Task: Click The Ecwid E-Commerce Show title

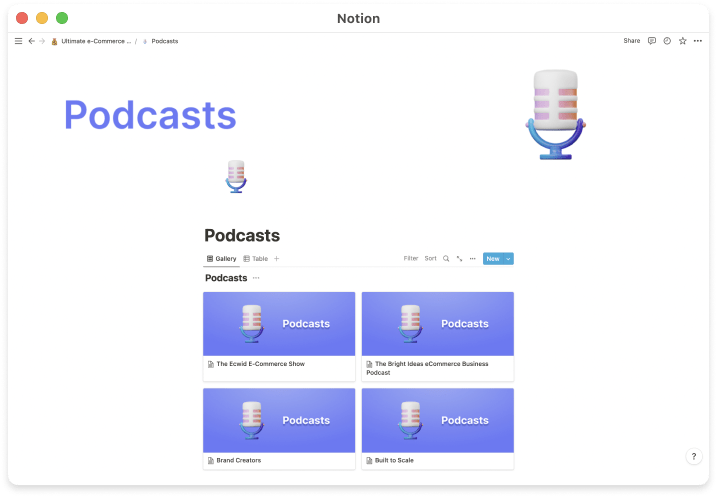Action: click(x=261, y=364)
